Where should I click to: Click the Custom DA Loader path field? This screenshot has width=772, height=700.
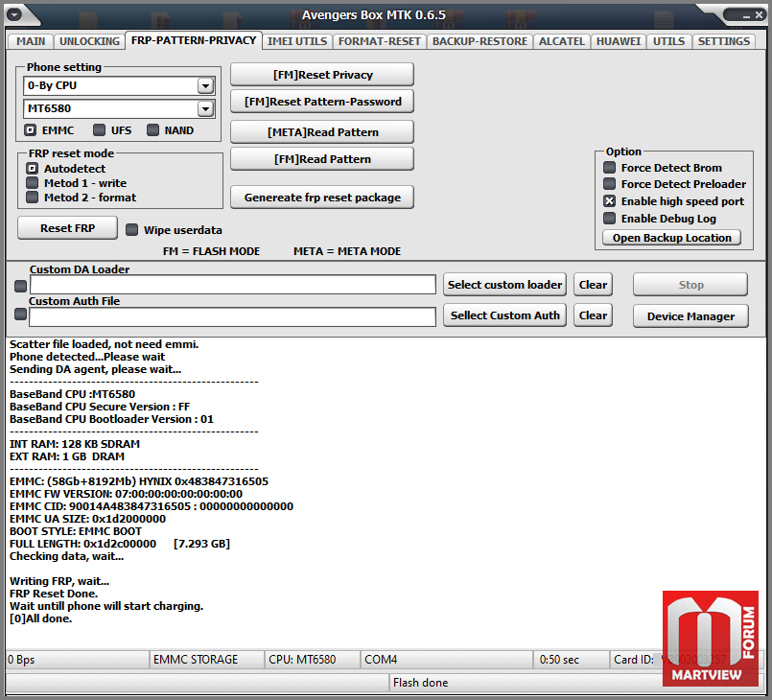tap(233, 285)
